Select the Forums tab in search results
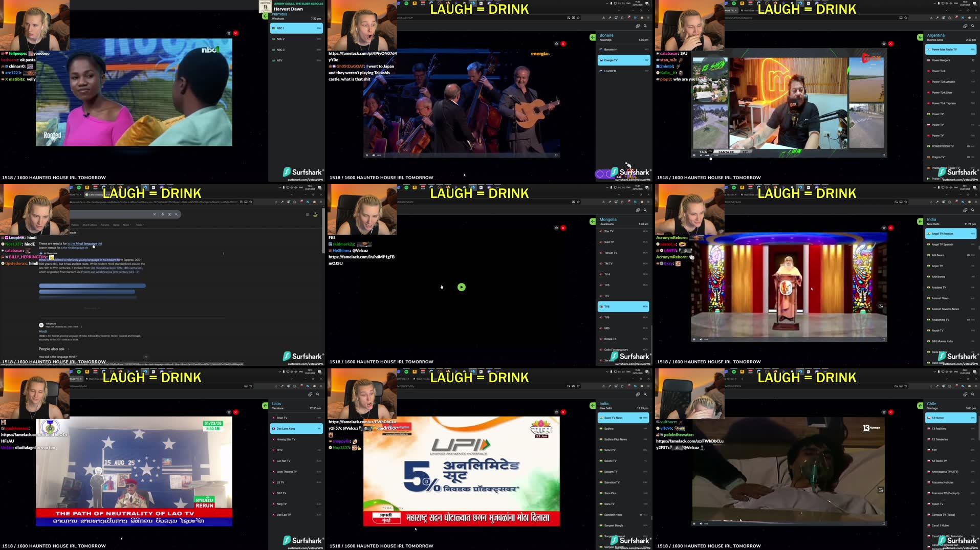 (104, 225)
